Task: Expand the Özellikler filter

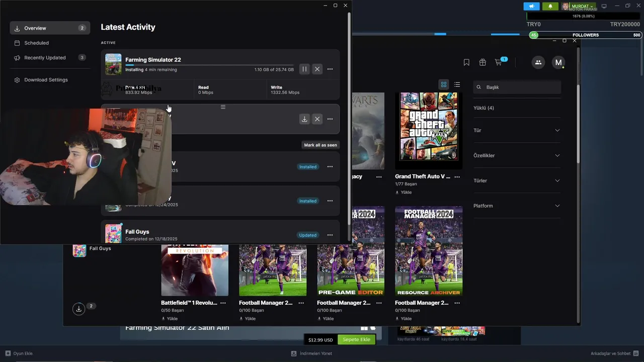Action: click(x=517, y=155)
